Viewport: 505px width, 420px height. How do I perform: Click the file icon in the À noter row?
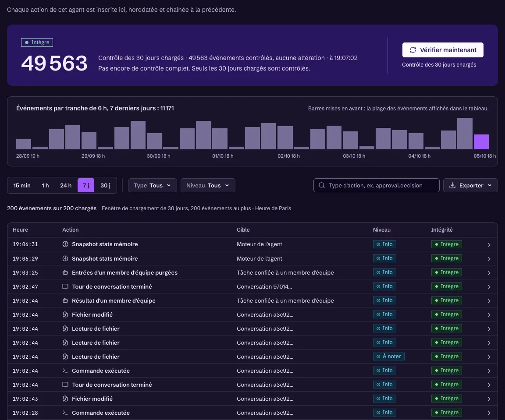tap(65, 356)
